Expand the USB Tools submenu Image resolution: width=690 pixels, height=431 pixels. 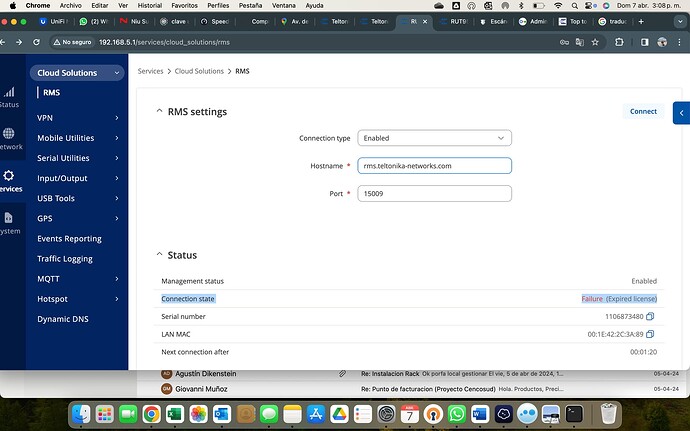tap(78, 198)
